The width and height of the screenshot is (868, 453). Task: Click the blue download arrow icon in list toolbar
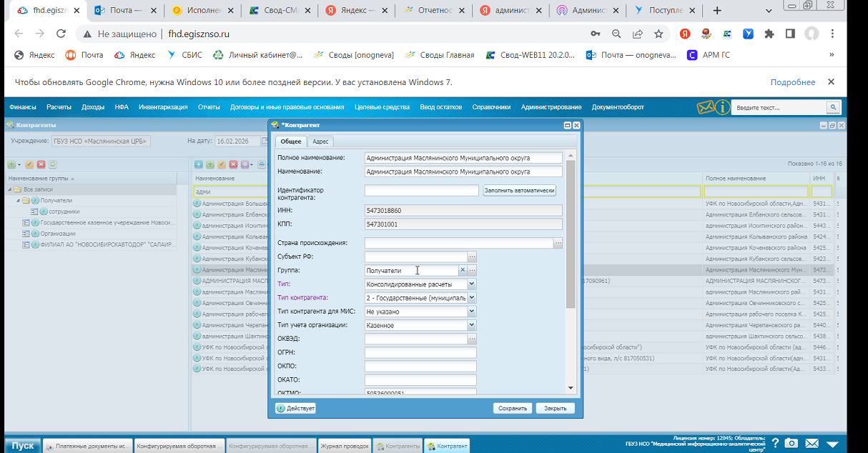coord(199,164)
